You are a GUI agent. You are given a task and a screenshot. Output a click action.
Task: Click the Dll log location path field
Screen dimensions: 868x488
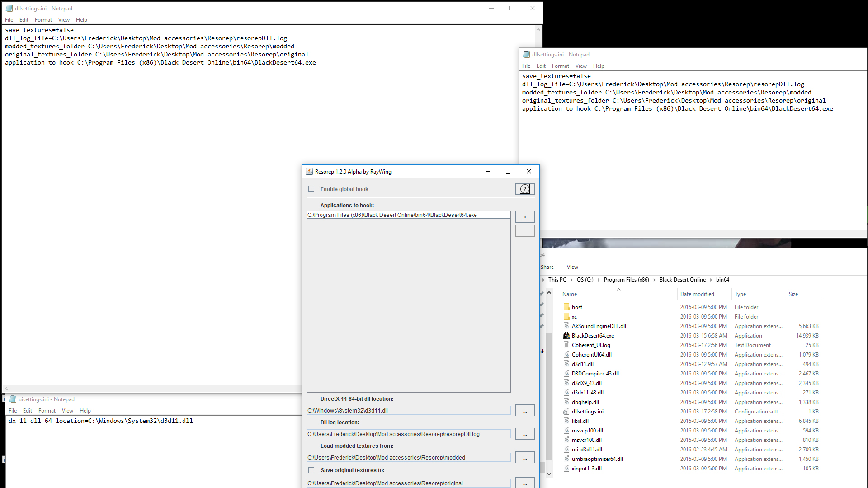point(408,434)
